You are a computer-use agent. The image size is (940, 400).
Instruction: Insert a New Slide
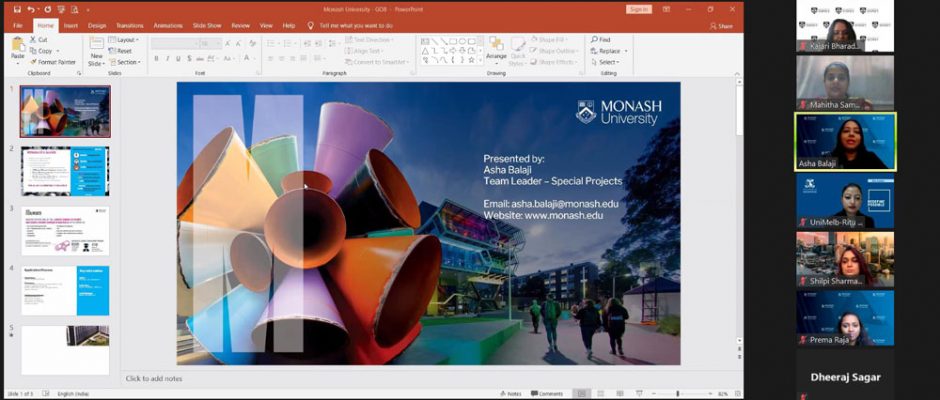coord(97,50)
